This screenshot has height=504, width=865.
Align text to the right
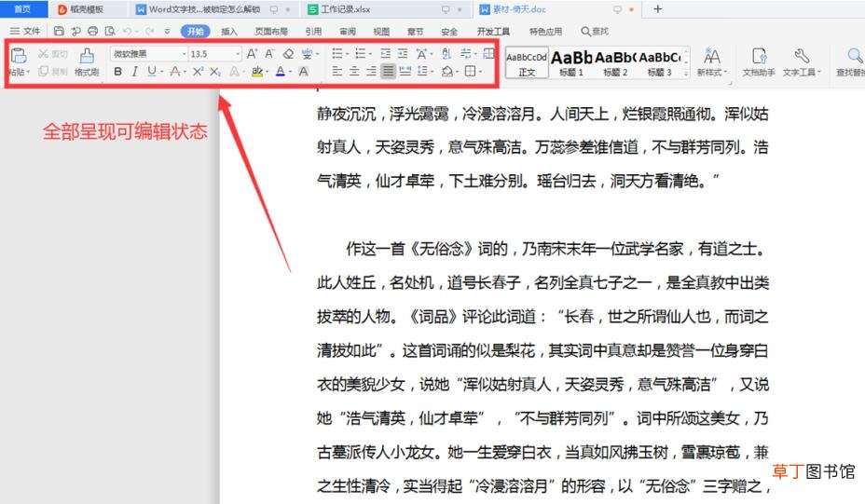tap(371, 71)
